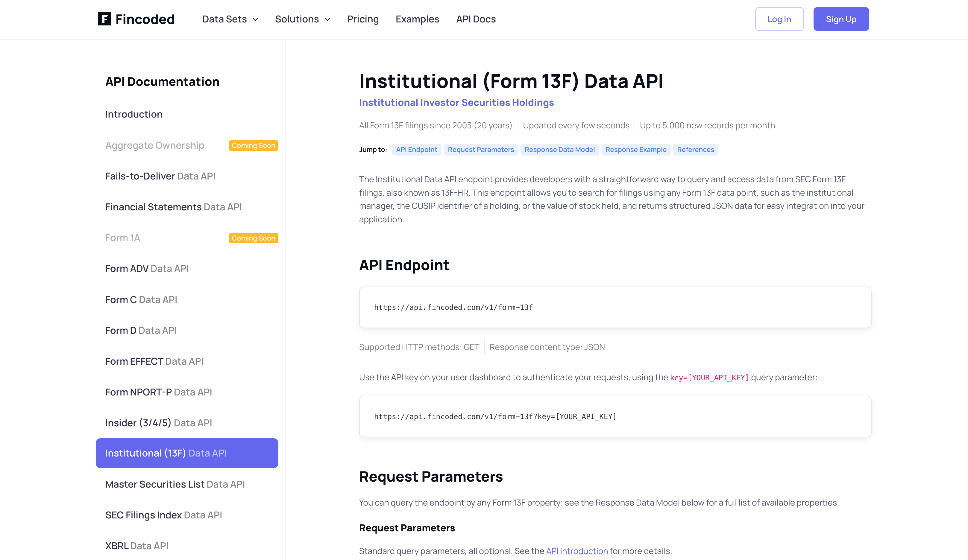Click the Sign Up button
This screenshot has width=968, height=560.
841,19
